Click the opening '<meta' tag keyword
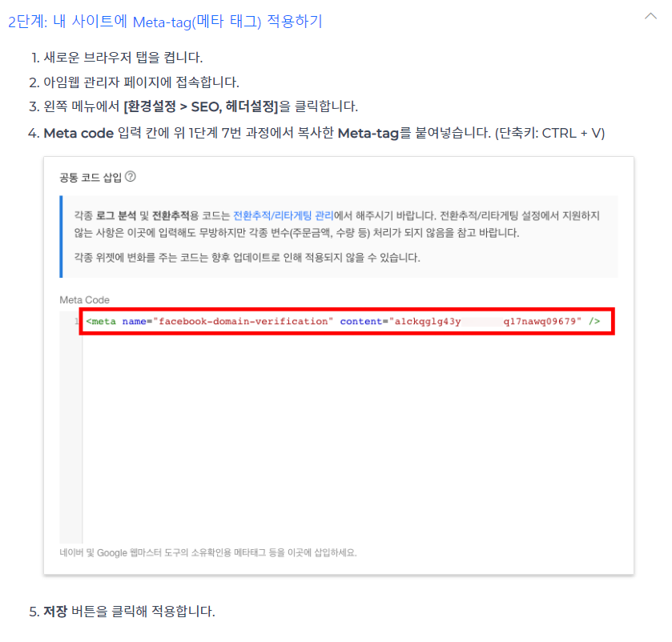 [101, 321]
